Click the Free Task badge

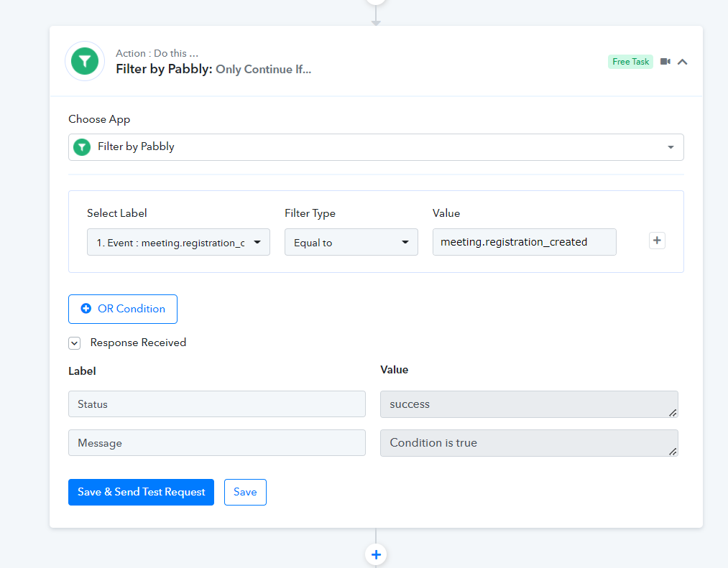coord(630,62)
